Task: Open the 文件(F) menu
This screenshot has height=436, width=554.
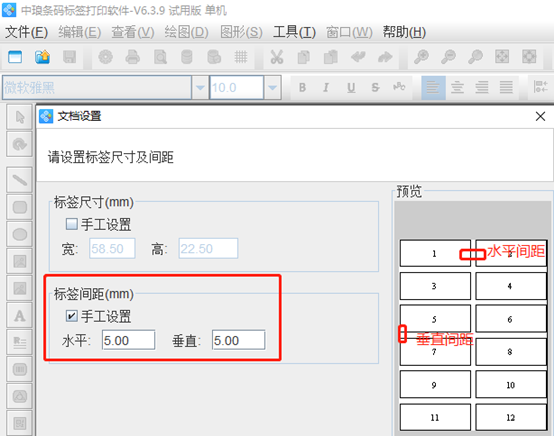Action: click(26, 32)
